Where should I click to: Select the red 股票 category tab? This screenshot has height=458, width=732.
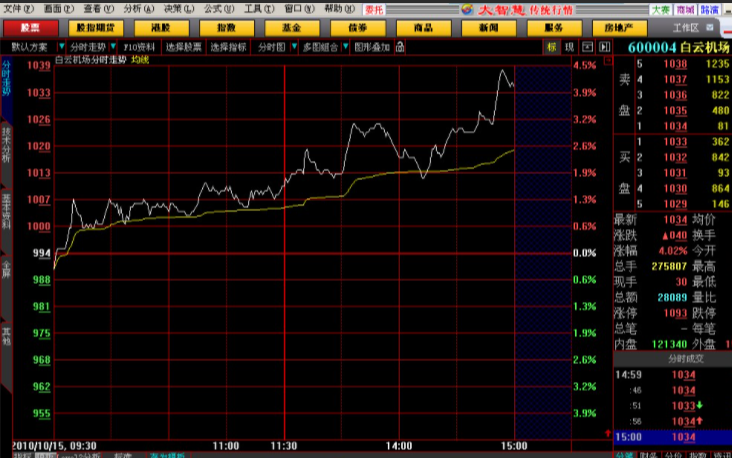tap(30, 28)
